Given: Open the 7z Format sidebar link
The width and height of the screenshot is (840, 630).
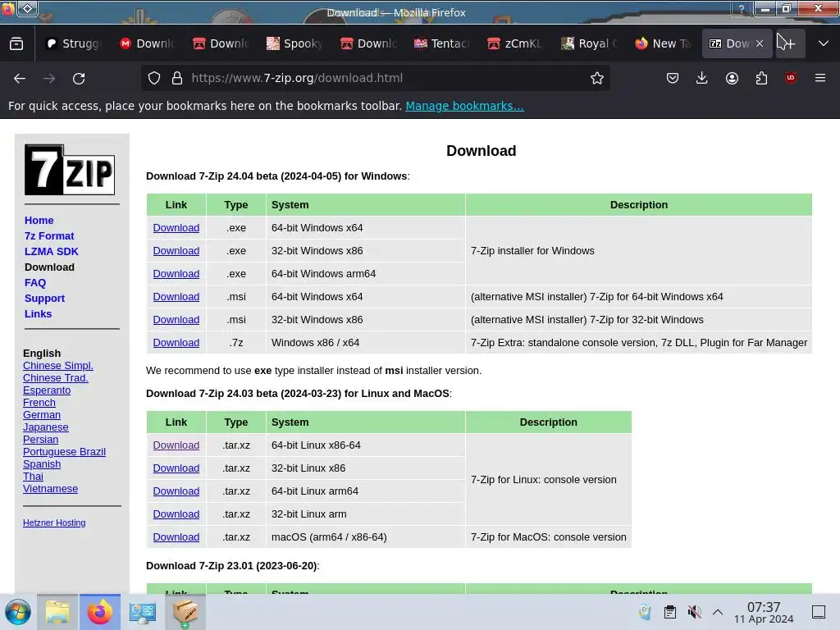Looking at the screenshot, I should 49,235.
